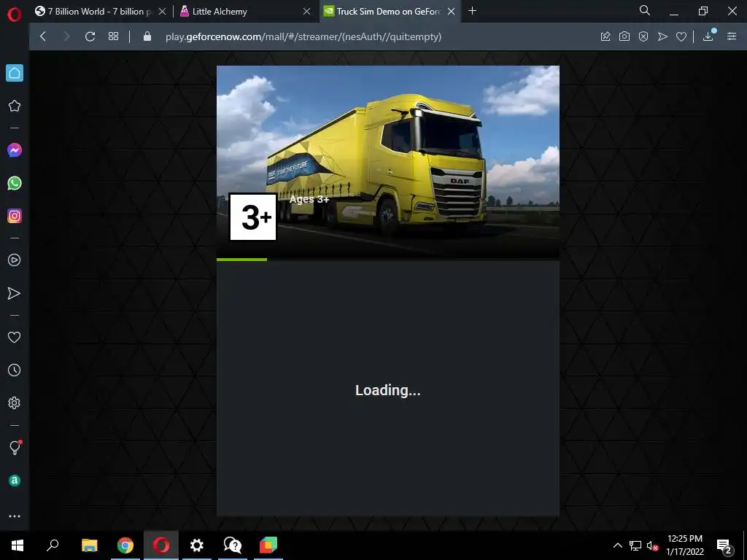This screenshot has height=560, width=747.
Task: Reload the GeForce Now page
Action: (x=90, y=36)
